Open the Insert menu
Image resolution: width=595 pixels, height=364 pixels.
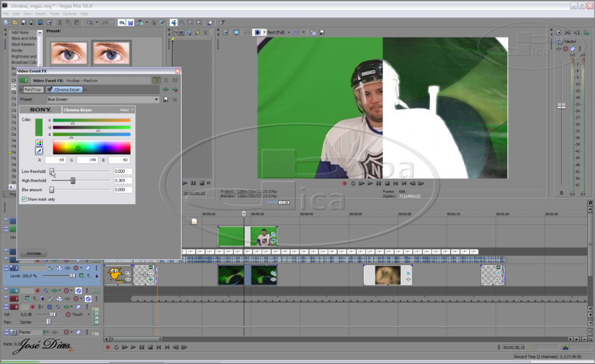tap(40, 14)
